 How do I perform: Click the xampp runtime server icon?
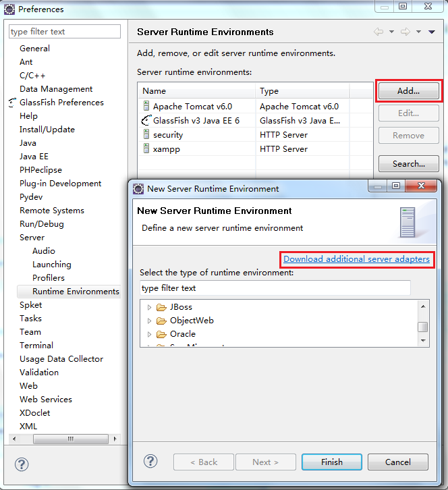(146, 148)
